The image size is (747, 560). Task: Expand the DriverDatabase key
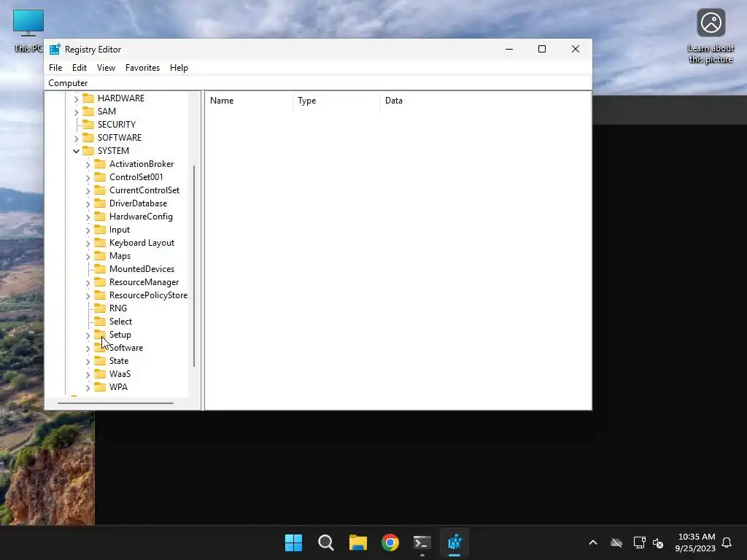88,204
